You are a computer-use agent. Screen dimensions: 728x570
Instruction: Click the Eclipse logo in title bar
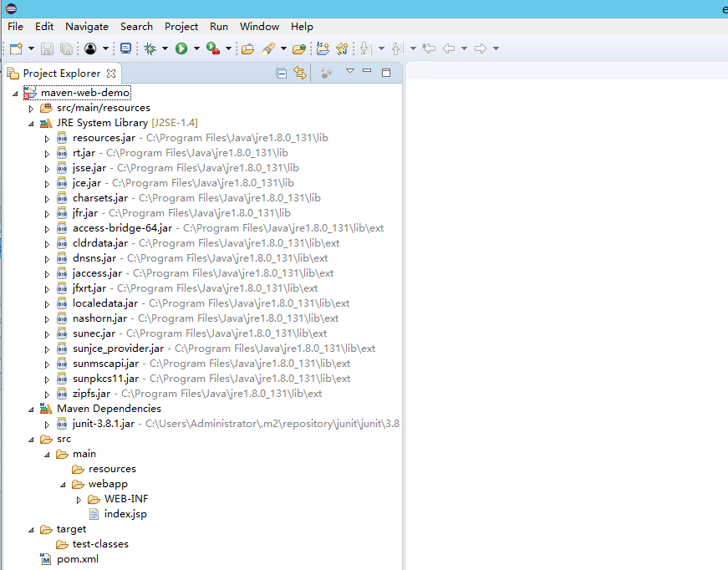click(11, 8)
